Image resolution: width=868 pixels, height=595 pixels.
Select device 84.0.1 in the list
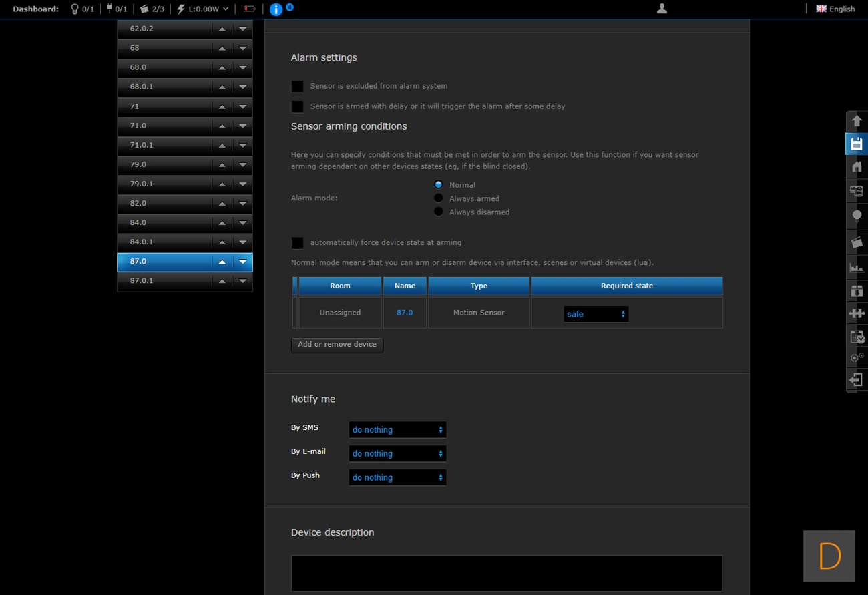tap(164, 242)
